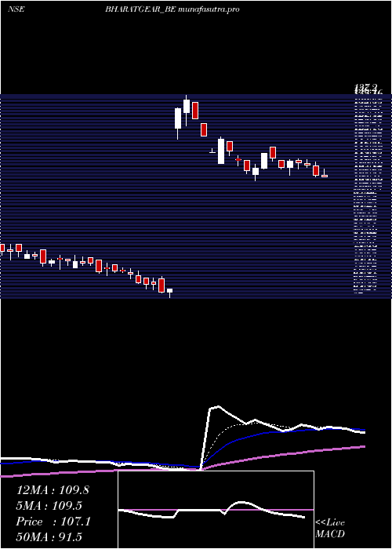Click the Price : 107.1 value
392x549 pixels.
pos(53,522)
